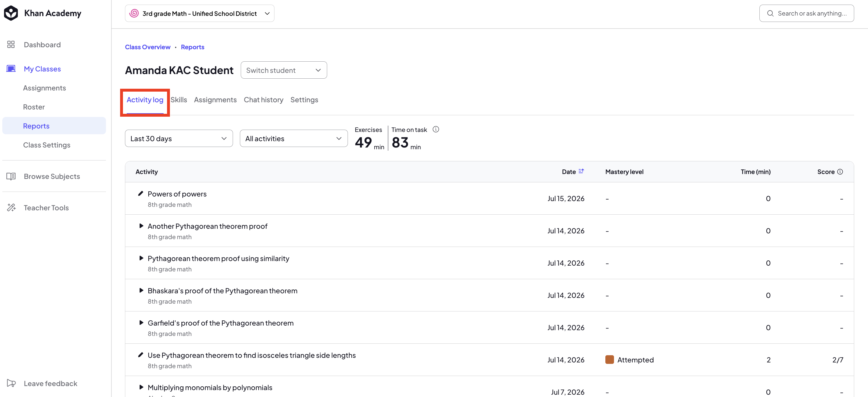
Task: Open Browse Subjects in the sidebar
Action: [x=52, y=176]
